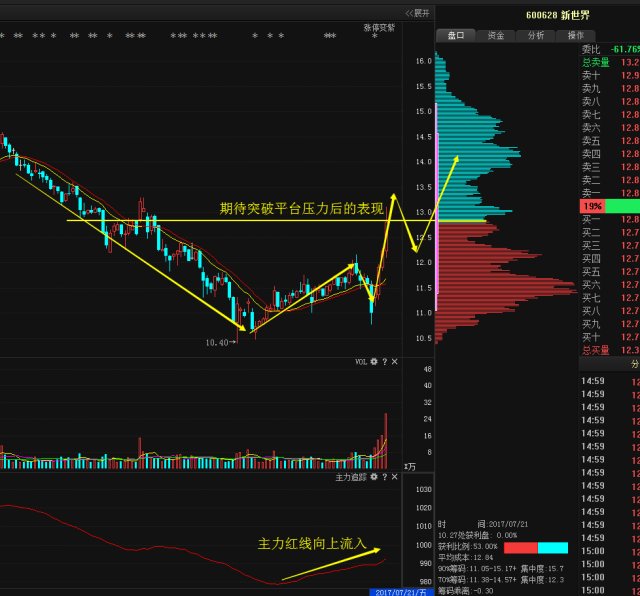640x596 pixels.
Task: Switch to the 盘口 tab
Action: 456,35
